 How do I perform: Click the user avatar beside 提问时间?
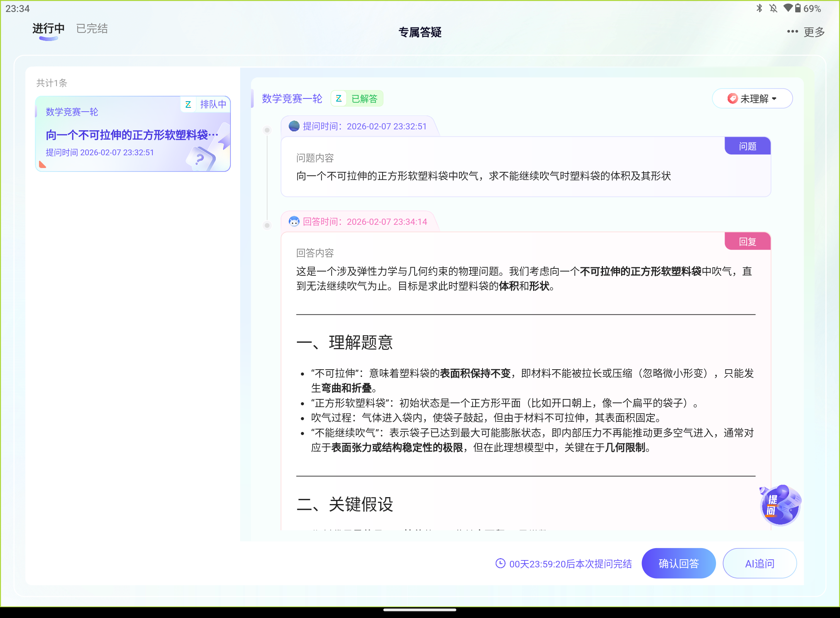coord(293,126)
